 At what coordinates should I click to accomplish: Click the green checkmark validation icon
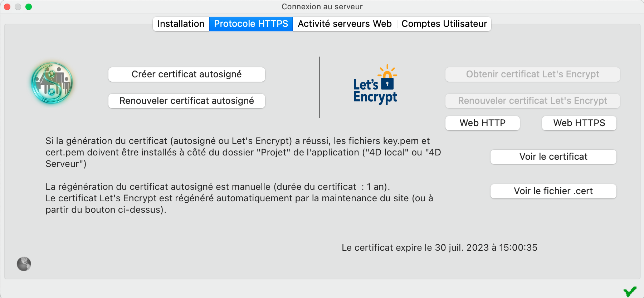click(630, 292)
